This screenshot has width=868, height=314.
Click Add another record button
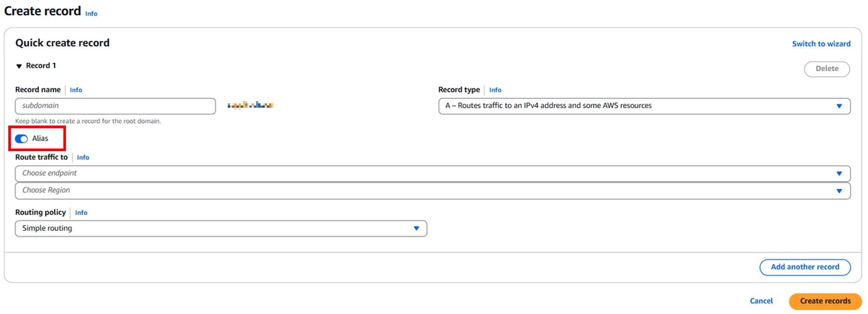[x=805, y=267]
